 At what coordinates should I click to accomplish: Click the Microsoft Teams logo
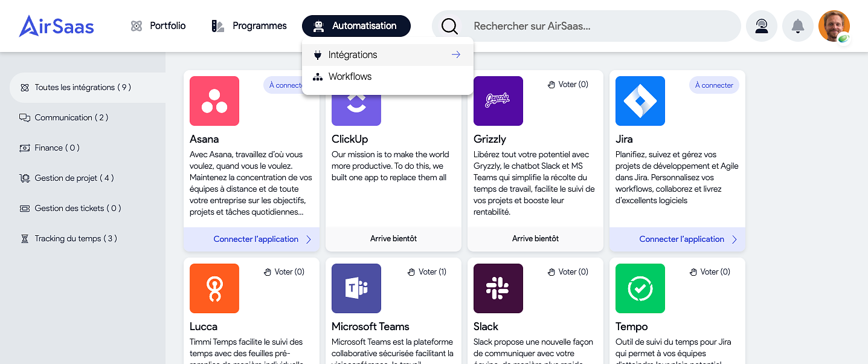point(356,288)
